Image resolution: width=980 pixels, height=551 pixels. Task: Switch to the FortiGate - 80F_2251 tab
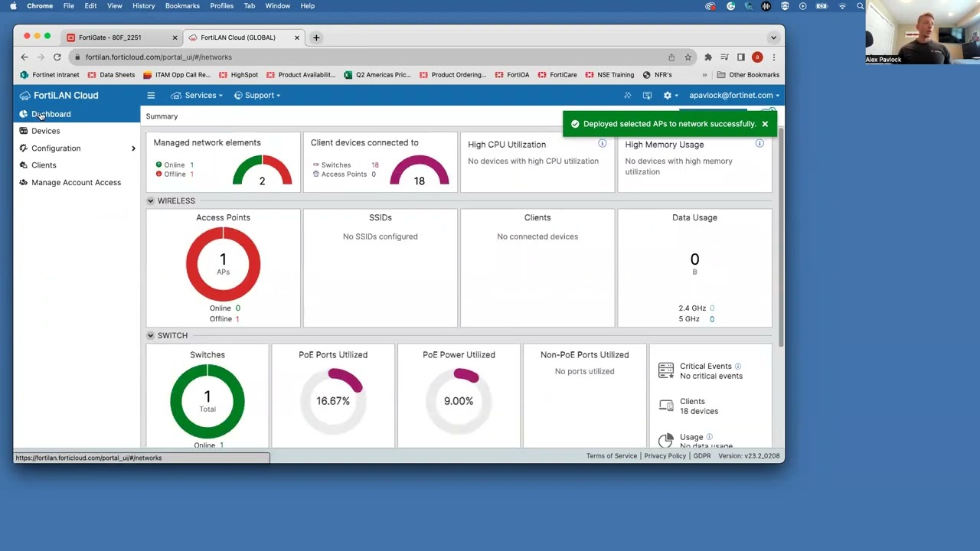[121, 37]
